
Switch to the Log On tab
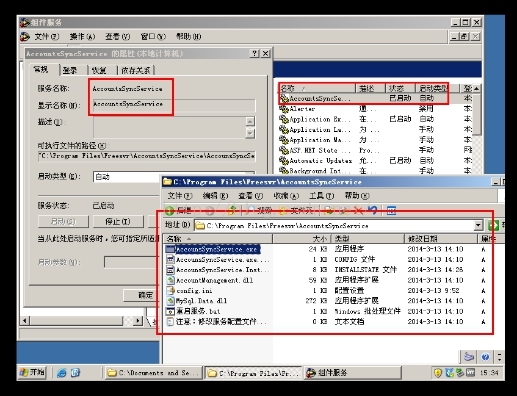click(x=70, y=70)
